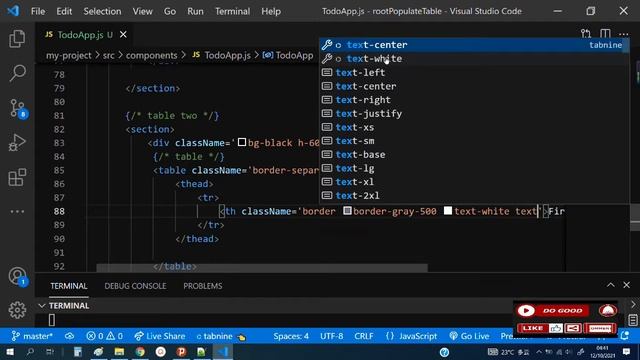640x360 pixels.
Task: Change indentation via Spaces: 4
Action: [x=291, y=336]
